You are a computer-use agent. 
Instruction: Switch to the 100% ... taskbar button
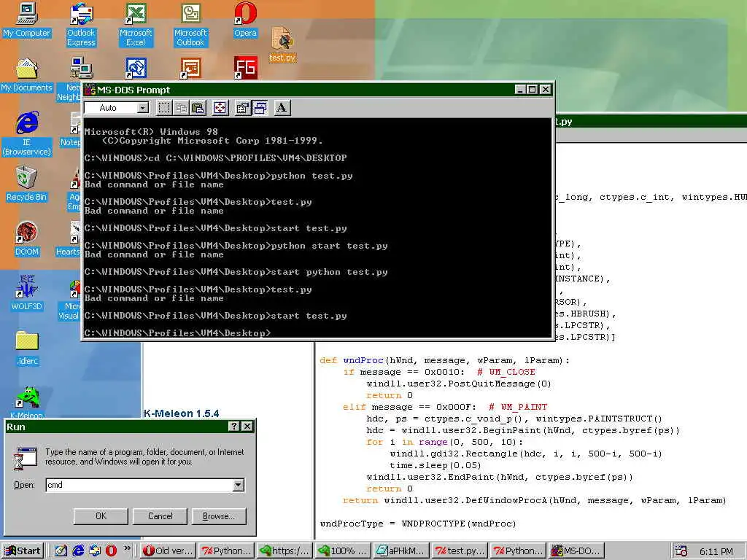coord(344,551)
